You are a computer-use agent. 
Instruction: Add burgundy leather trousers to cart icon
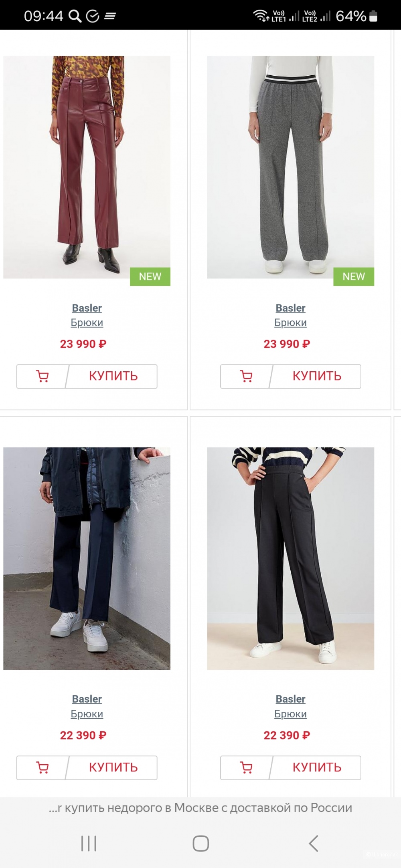point(42,376)
